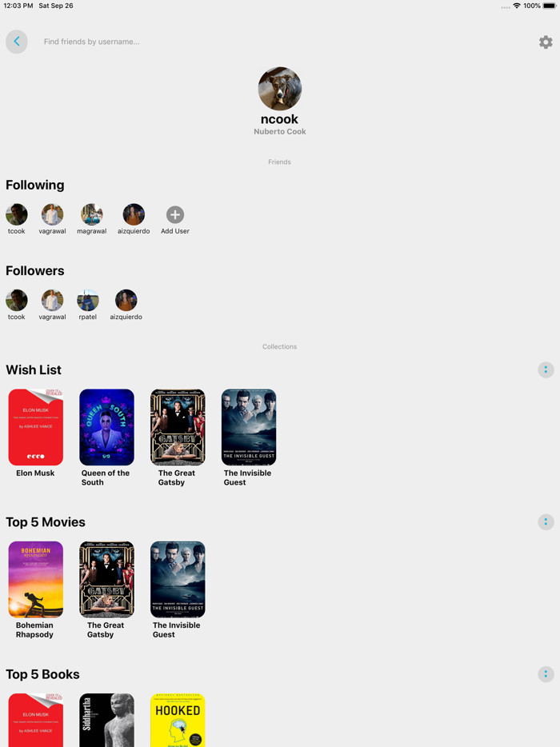This screenshot has width=560, height=747.
Task: Open The Invisible Guest in Top 5 Movies
Action: tap(178, 579)
